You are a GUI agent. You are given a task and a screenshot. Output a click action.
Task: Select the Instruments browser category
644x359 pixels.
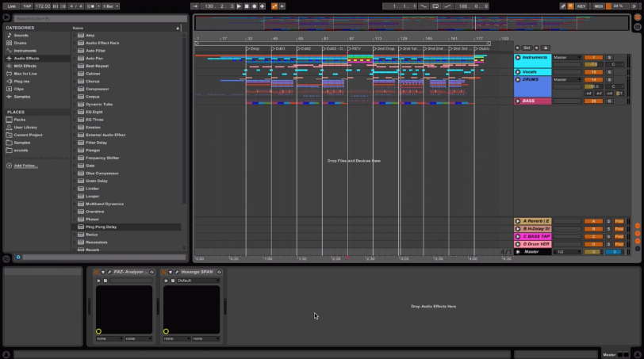pos(25,51)
